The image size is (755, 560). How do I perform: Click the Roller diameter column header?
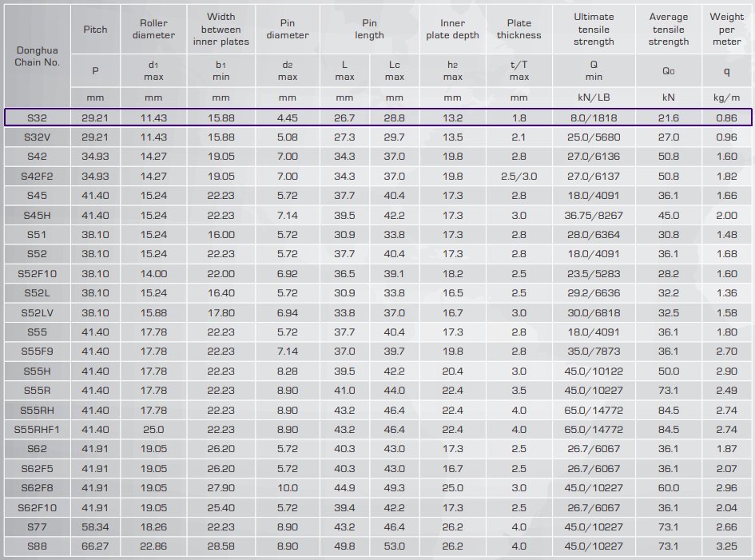click(x=153, y=30)
